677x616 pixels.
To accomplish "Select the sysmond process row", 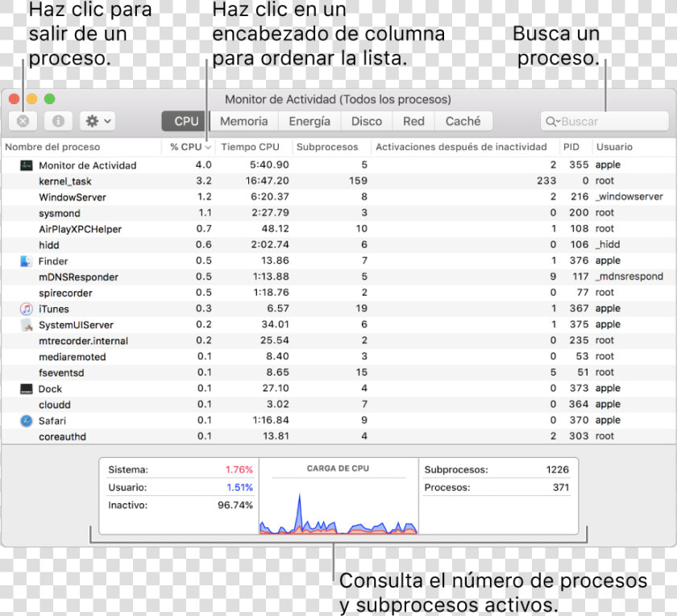I will click(338, 213).
